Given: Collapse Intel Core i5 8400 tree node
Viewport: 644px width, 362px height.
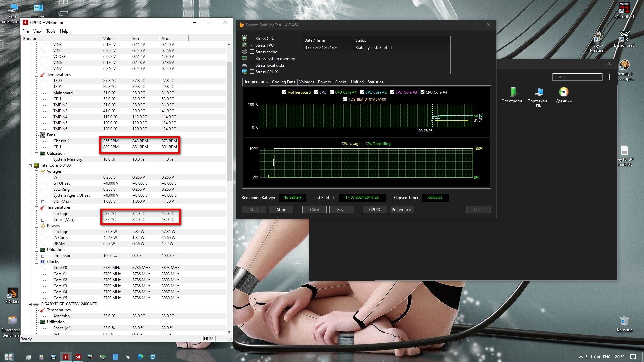Looking at the screenshot, I should (x=30, y=166).
